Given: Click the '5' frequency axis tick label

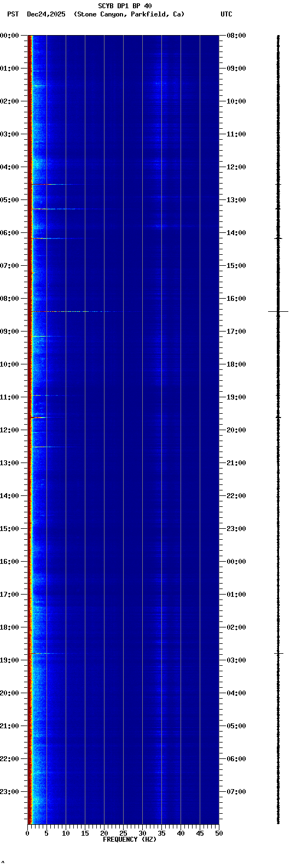Looking at the screenshot, I should click(47, 833).
